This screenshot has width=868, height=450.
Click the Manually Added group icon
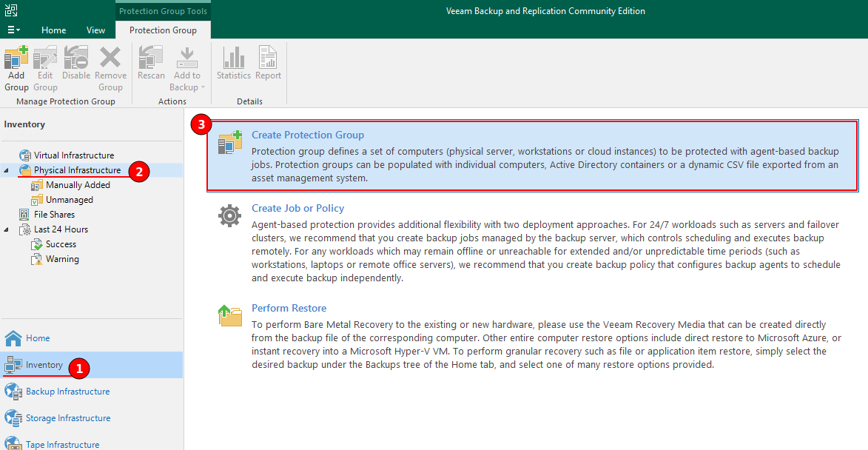(37, 185)
